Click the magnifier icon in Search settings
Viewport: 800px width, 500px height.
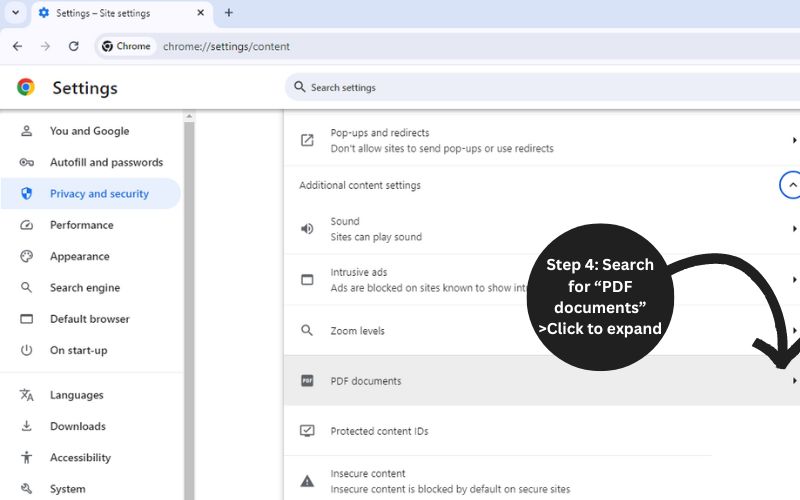tap(299, 87)
